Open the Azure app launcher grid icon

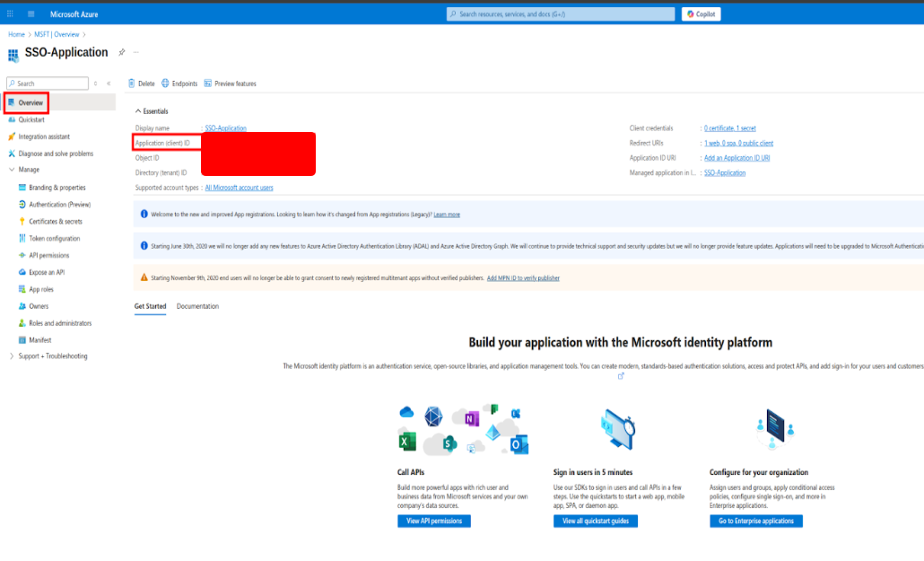(x=10, y=13)
